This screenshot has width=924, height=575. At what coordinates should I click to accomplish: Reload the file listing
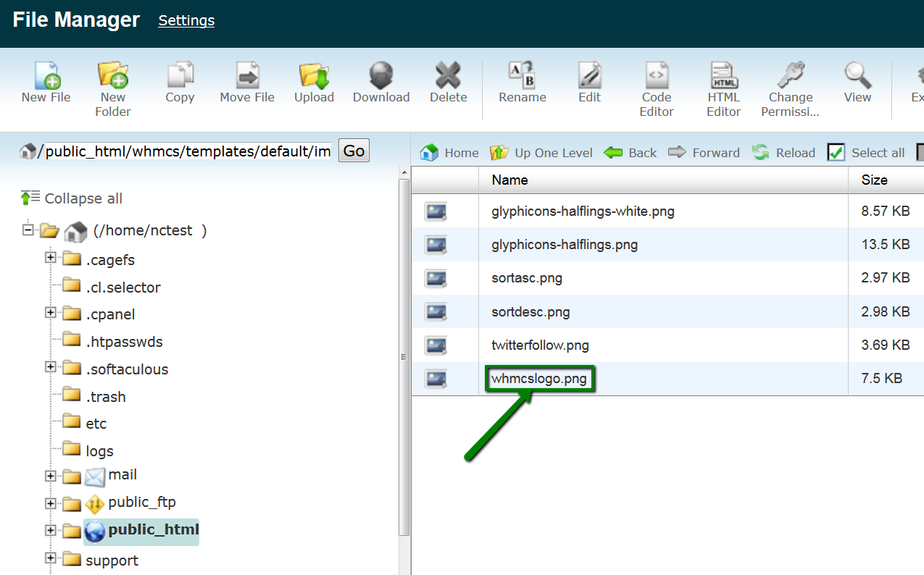click(783, 153)
